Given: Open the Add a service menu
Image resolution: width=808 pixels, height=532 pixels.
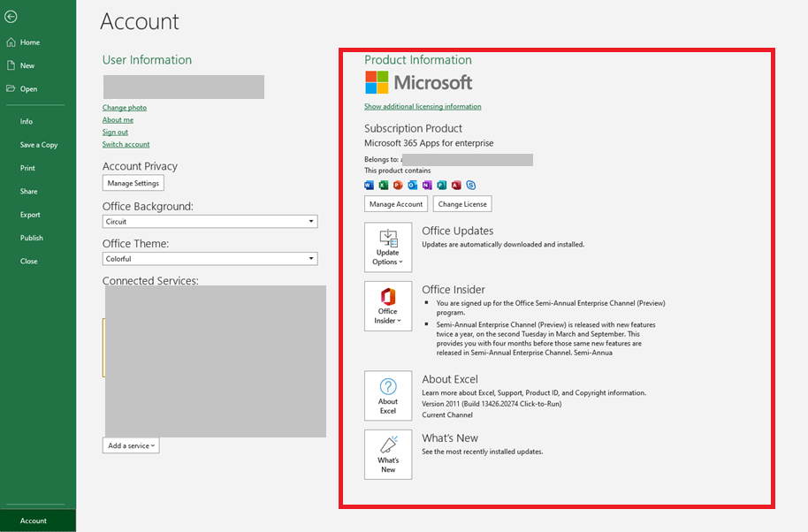Looking at the screenshot, I should 131,445.
